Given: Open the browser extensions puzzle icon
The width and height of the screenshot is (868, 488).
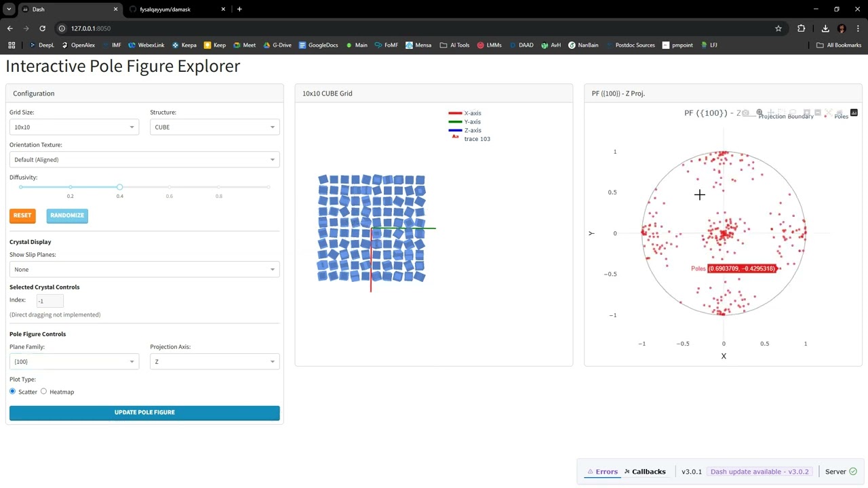Looking at the screenshot, I should pos(802,28).
